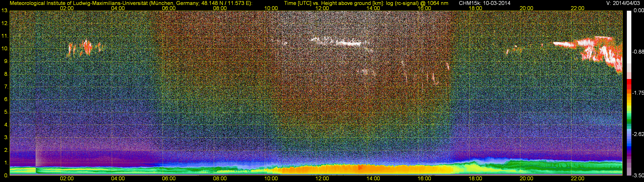Click the white top segment of the color scale
Screen dimensions: 644x182
629,37
